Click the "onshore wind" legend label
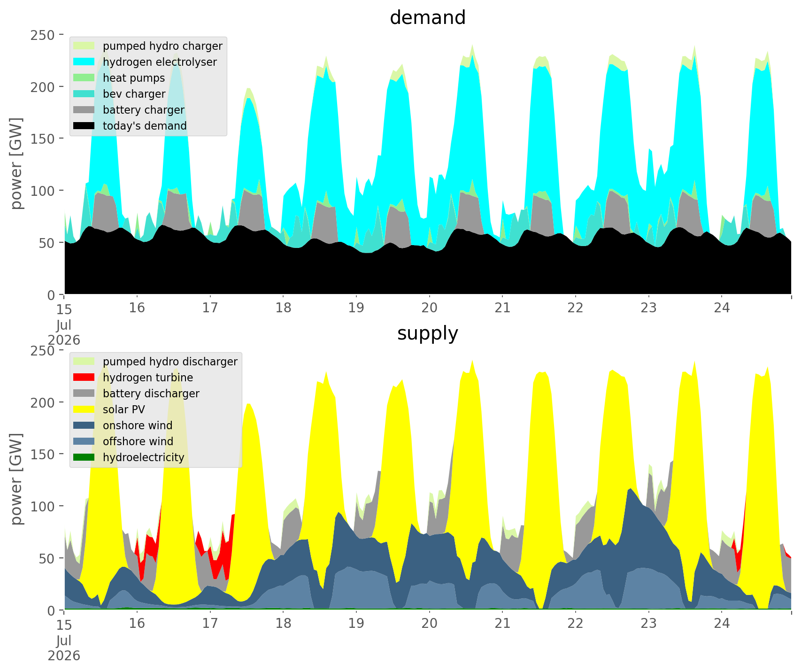The image size is (801, 672). pyautogui.click(x=138, y=426)
